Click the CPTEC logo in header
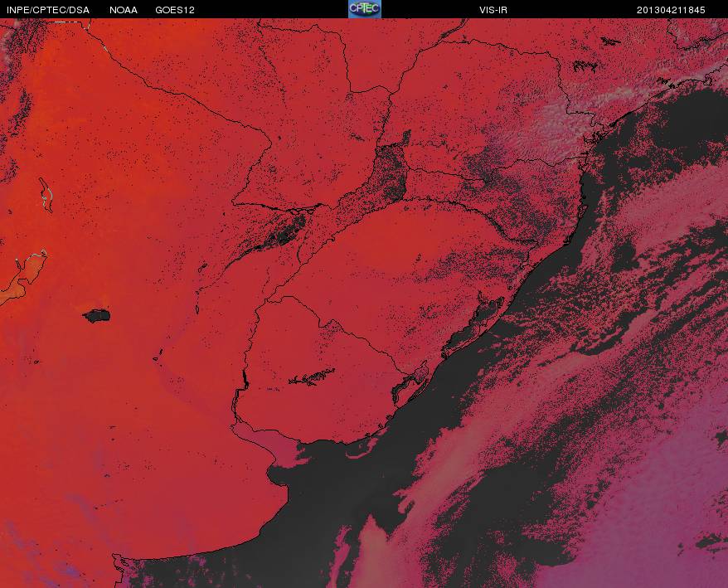This screenshot has height=588, width=728. point(365,9)
